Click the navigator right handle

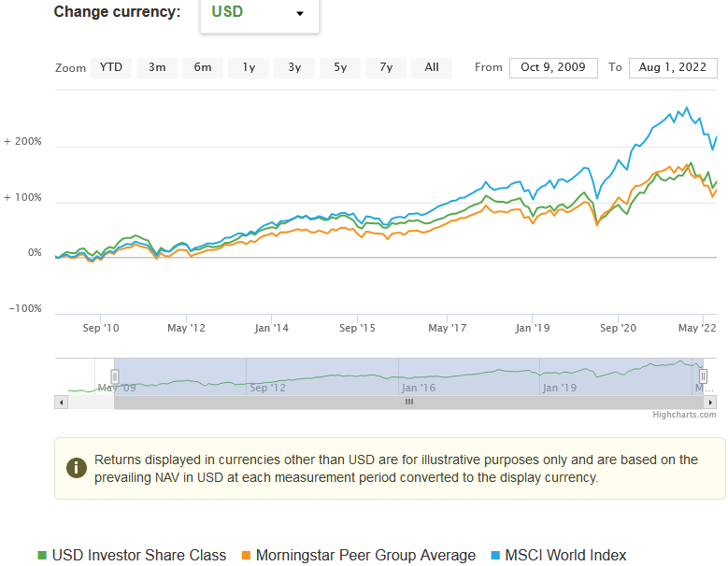(703, 376)
